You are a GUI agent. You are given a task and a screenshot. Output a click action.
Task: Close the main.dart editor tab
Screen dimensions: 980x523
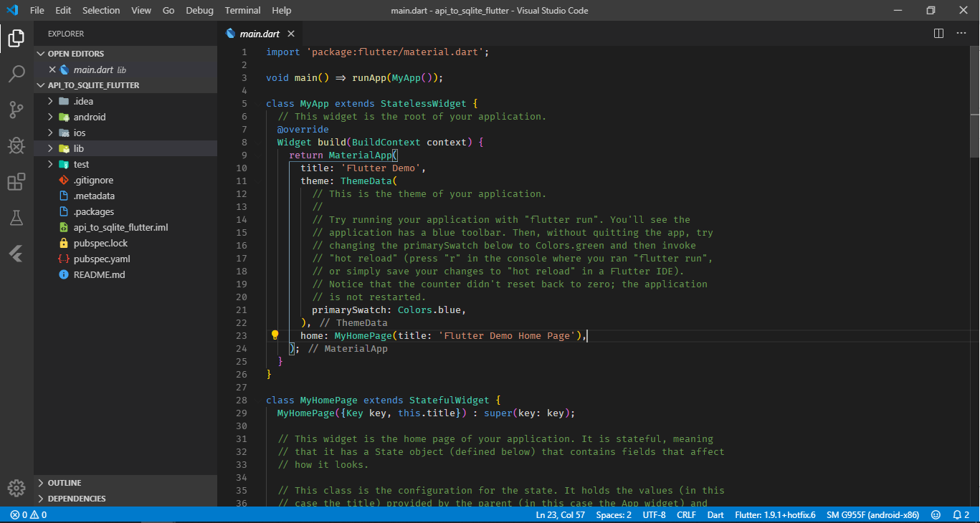(291, 34)
